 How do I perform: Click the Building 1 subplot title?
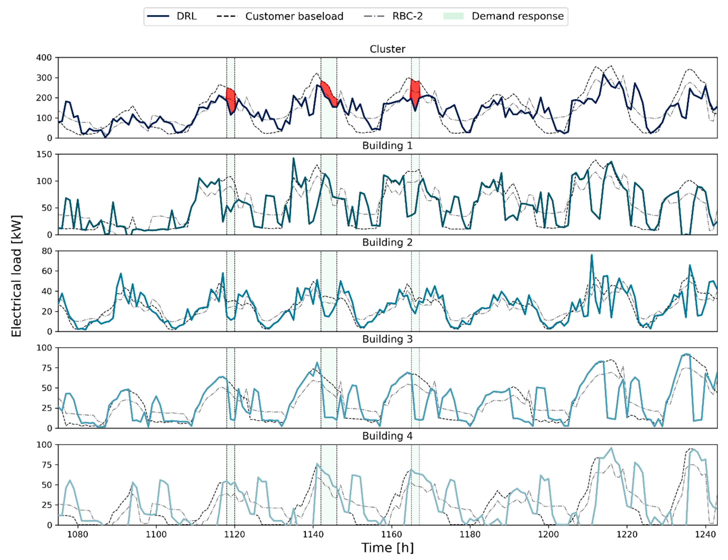click(x=387, y=146)
